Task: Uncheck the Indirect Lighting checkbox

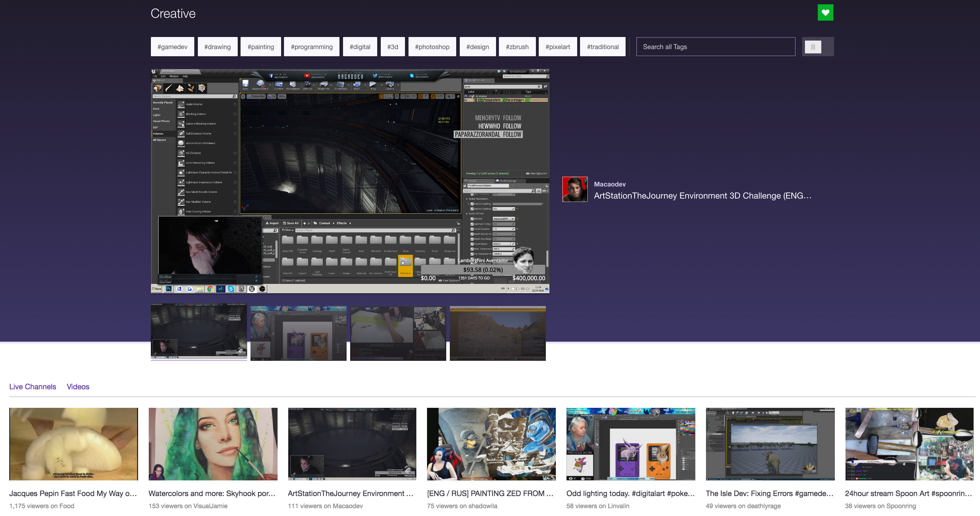Action: coord(473,204)
